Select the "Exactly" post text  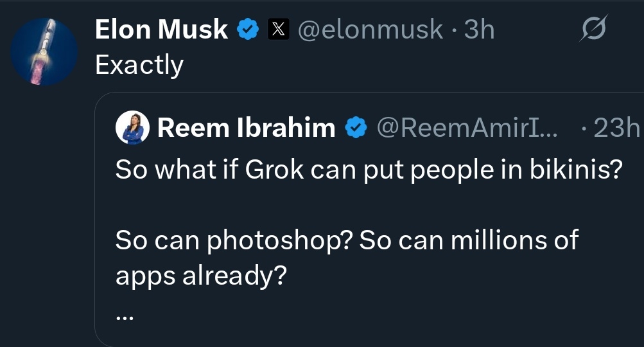pyautogui.click(x=139, y=65)
